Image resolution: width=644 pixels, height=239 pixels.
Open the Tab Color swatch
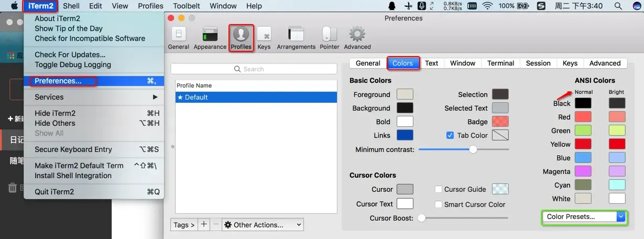point(500,135)
